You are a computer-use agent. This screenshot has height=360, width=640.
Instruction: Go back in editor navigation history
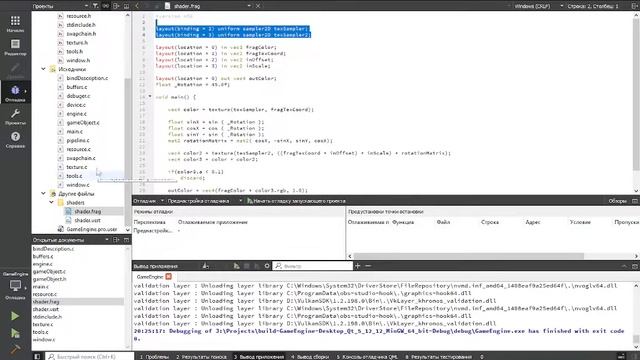point(137,6)
